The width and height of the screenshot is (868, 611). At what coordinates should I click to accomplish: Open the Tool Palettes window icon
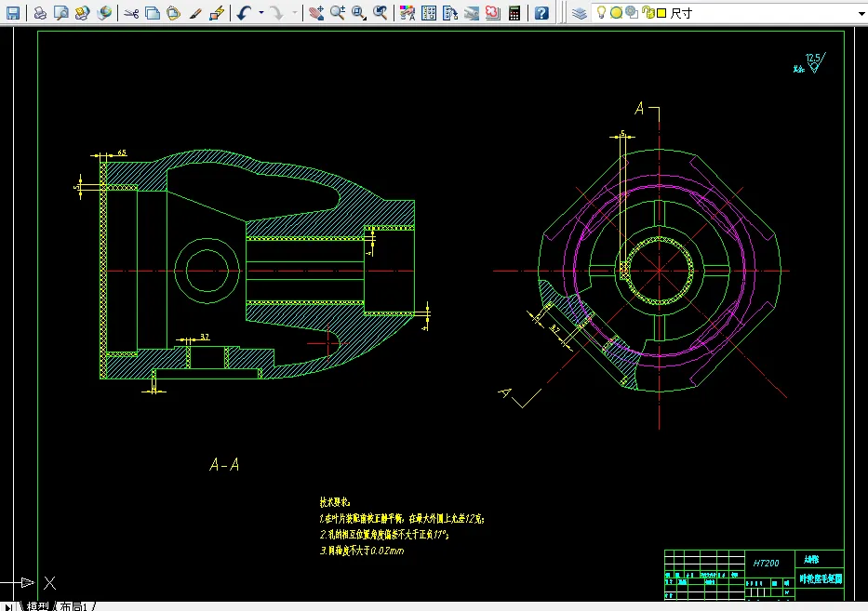(450, 13)
